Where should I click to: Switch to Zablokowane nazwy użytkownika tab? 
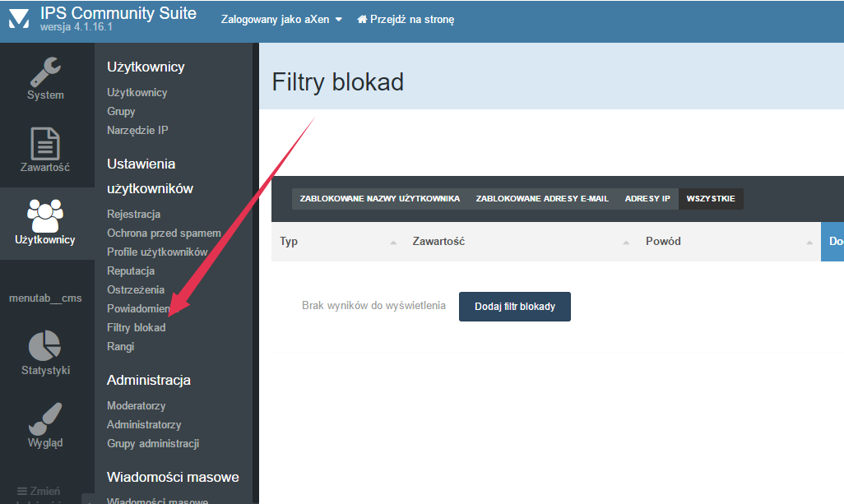[x=379, y=199]
